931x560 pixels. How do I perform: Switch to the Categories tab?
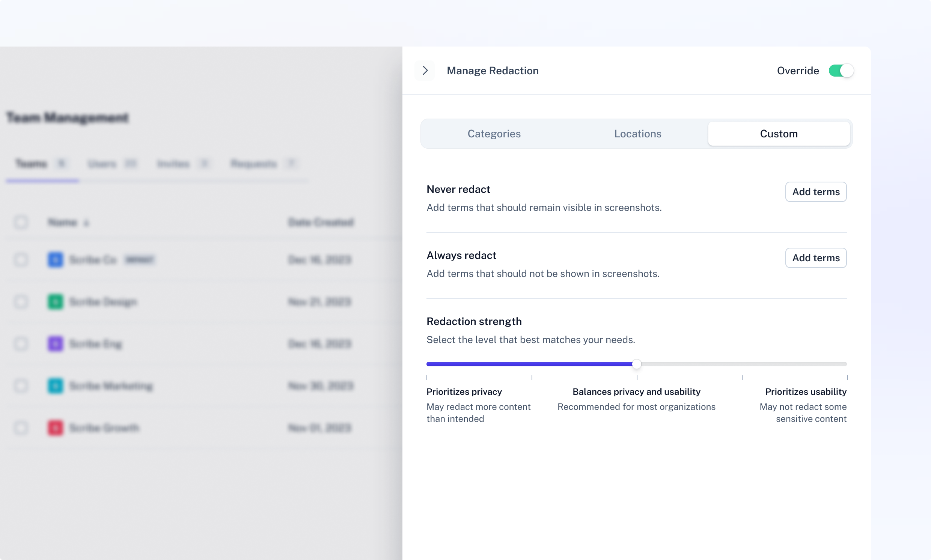[x=494, y=134]
